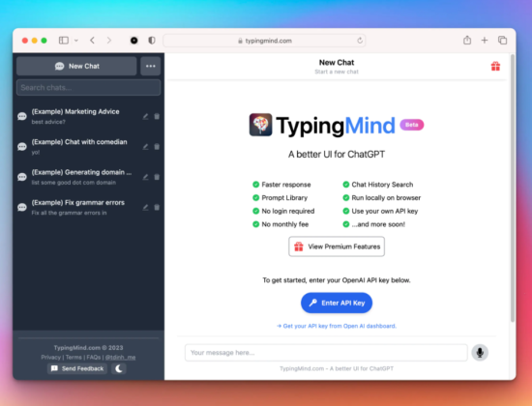Click the Run locally on browser text

coord(386,198)
